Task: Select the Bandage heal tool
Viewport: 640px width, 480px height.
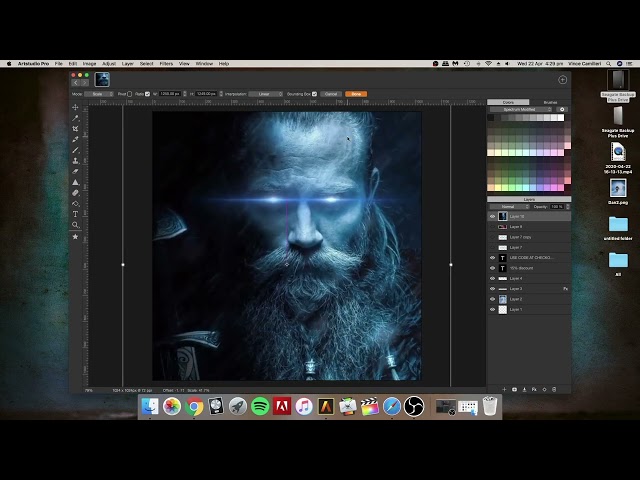Action: pos(76,193)
